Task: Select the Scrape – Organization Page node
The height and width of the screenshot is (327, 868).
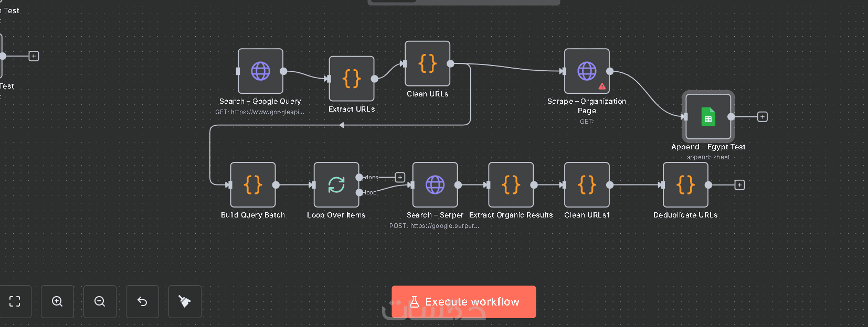Action: (x=587, y=71)
